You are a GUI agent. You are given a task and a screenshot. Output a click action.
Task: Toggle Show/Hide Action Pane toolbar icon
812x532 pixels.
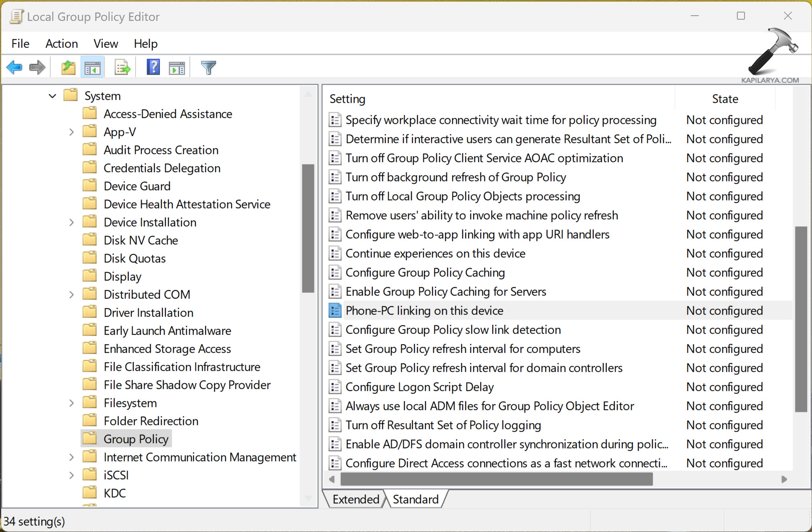pyautogui.click(x=177, y=67)
